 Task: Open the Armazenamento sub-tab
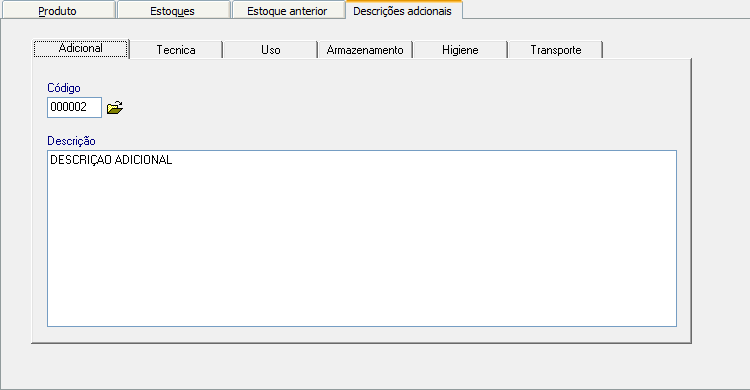point(365,50)
